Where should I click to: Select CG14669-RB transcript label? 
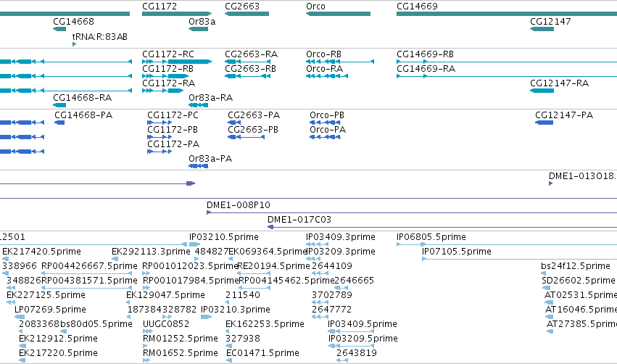click(425, 54)
